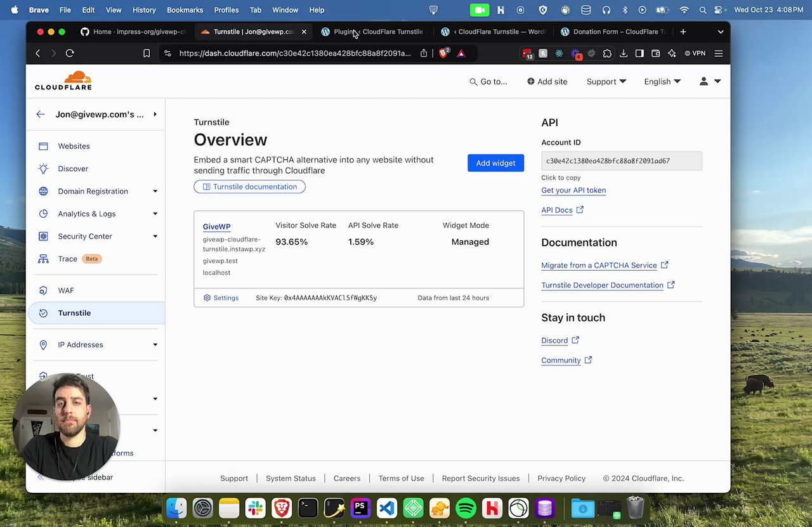
Task: Open Visual Studio Code from the Dock
Action: click(x=387, y=508)
